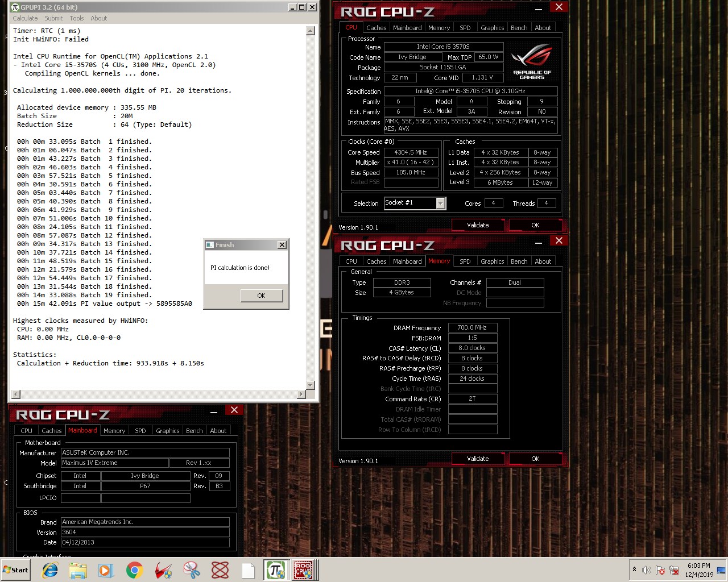Click OK in the CPU tab window
This screenshot has width=728, height=582.
pos(535,225)
